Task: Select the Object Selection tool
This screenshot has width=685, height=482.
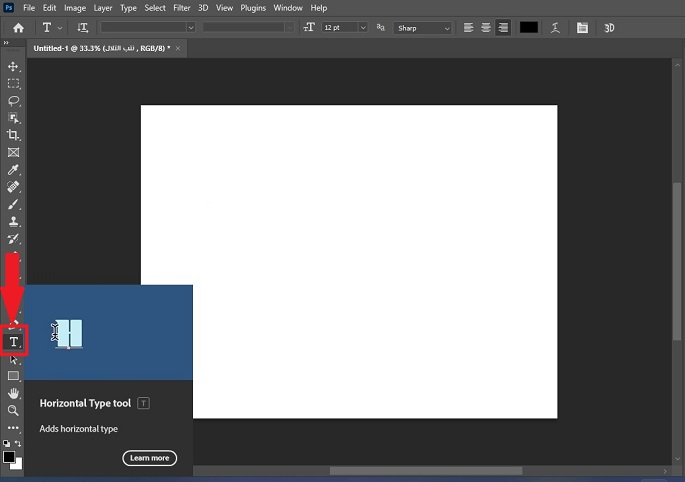Action: [x=13, y=118]
